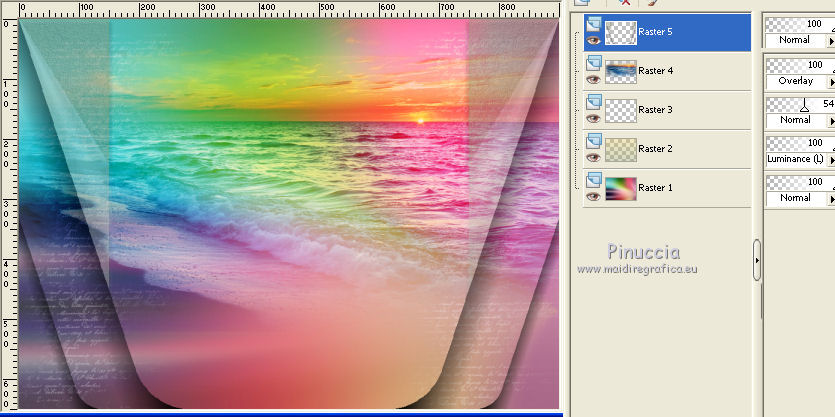This screenshot has height=417, width=835.
Task: Click the sunset sun on the canvas image
Action: point(420,120)
